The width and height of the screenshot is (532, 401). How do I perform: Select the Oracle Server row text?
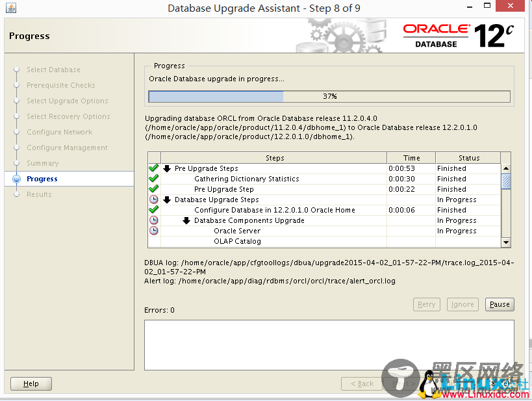[x=237, y=231]
